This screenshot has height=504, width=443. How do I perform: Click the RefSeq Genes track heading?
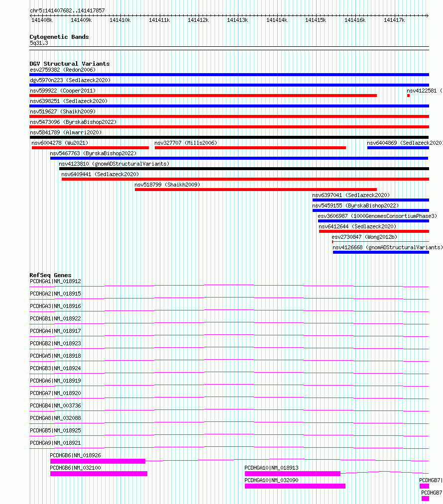tap(50, 275)
